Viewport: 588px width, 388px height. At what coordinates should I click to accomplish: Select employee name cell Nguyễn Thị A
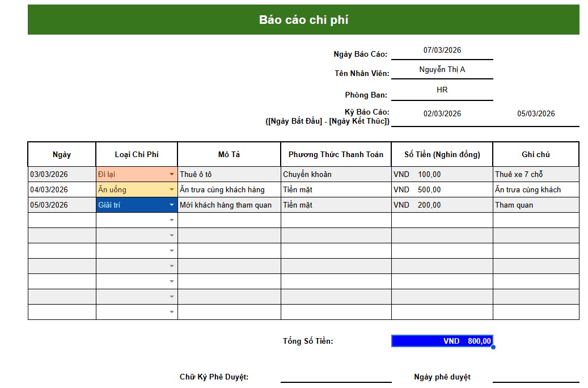point(442,70)
